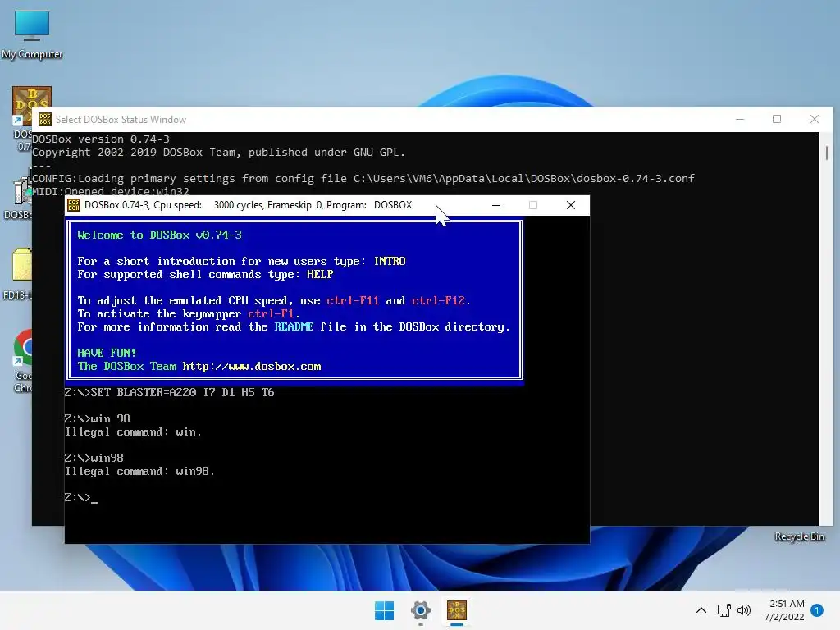Click the 'DOSBox version 0.74-3' status line

point(101,139)
